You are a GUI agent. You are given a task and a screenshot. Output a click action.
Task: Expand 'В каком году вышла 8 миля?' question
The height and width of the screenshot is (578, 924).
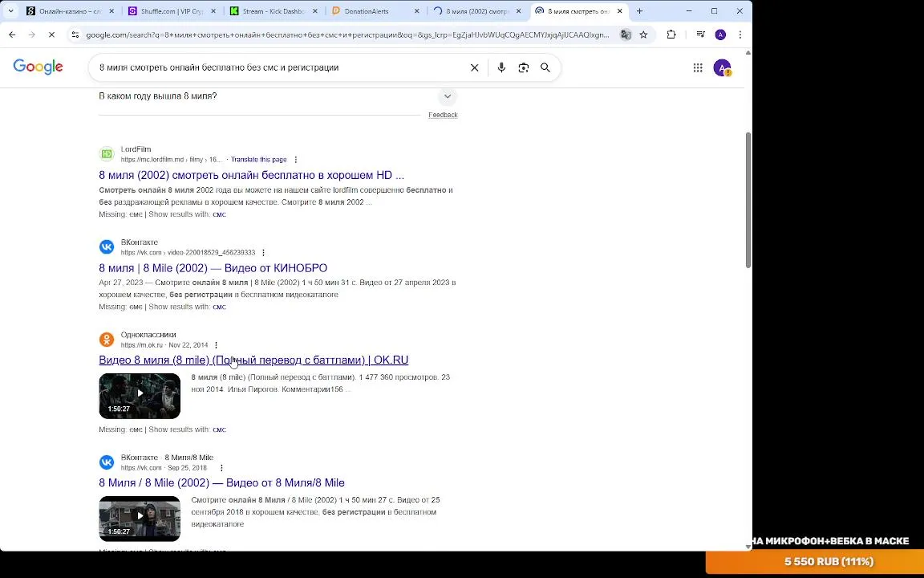coord(448,96)
